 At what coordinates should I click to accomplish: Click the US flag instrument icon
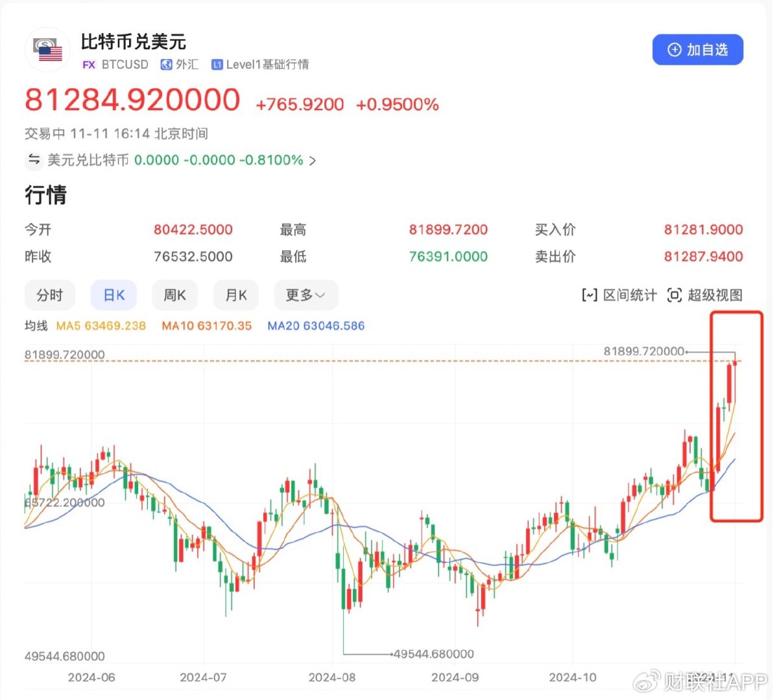[x=47, y=49]
